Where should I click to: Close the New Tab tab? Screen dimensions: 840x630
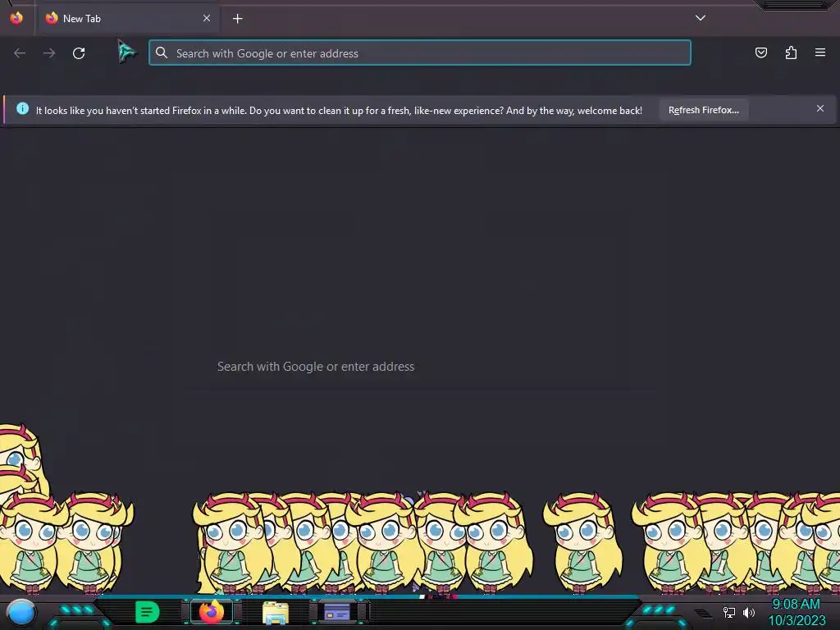[x=207, y=18]
